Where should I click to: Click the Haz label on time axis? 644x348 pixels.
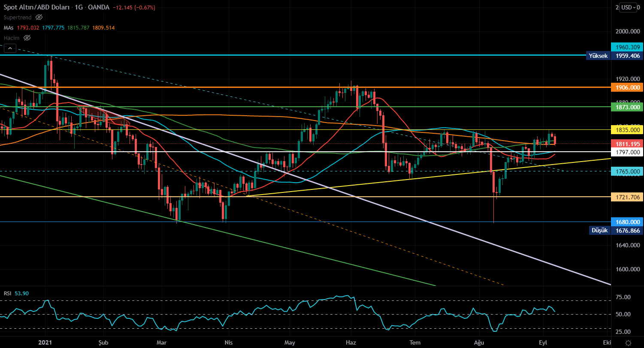351,343
